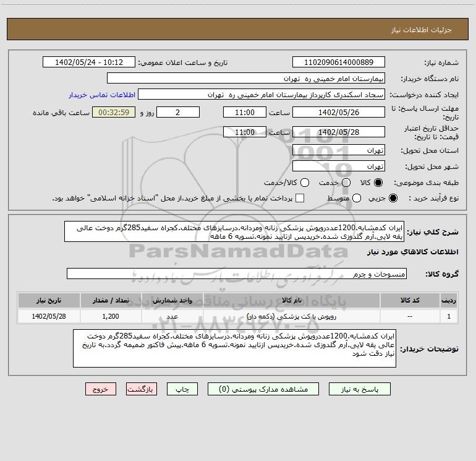Choose the متوسط purchase type radio
This screenshot has width=476, height=461.
point(357,198)
